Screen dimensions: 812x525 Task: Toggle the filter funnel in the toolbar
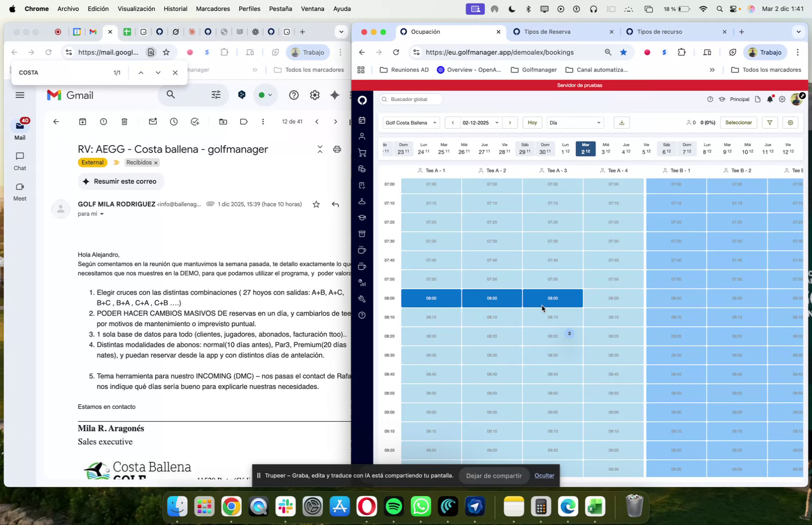pos(769,122)
